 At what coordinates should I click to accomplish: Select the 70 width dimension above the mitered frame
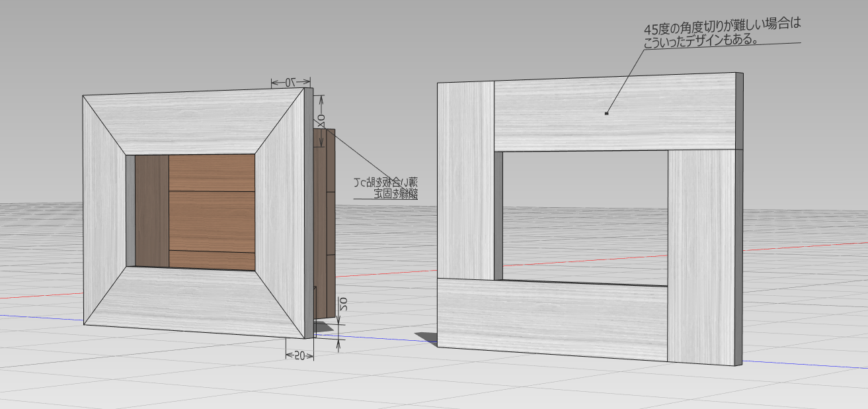290,83
